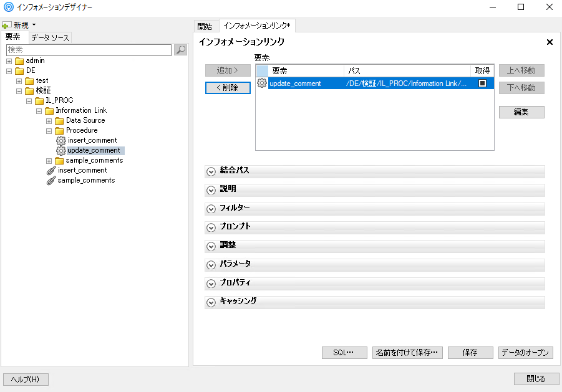
Task: Expand the プロンプト section
Action: tap(211, 227)
